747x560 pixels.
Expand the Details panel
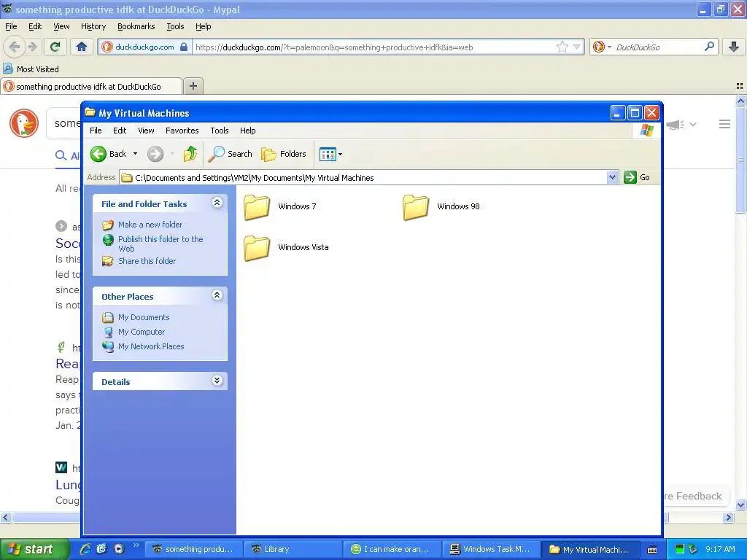217,381
